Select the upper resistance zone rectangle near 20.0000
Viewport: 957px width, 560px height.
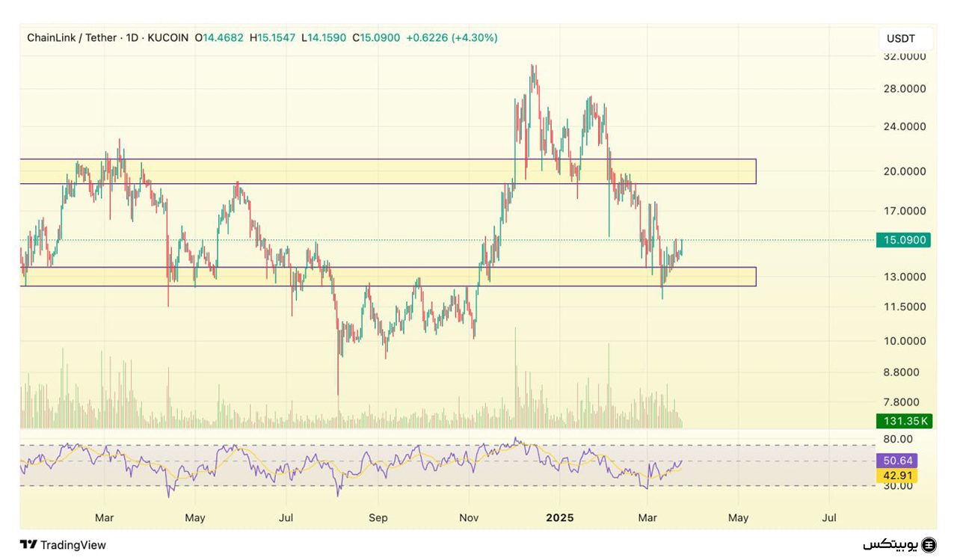pos(387,171)
